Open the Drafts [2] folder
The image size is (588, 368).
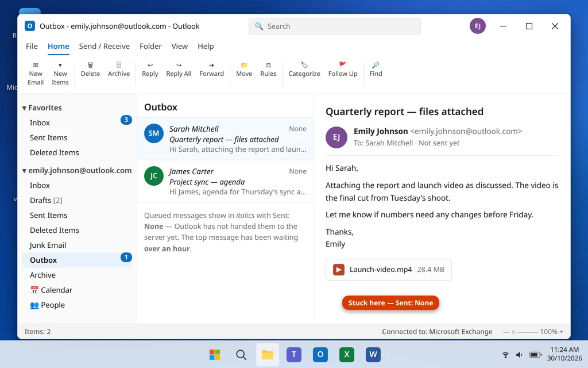tap(78, 201)
